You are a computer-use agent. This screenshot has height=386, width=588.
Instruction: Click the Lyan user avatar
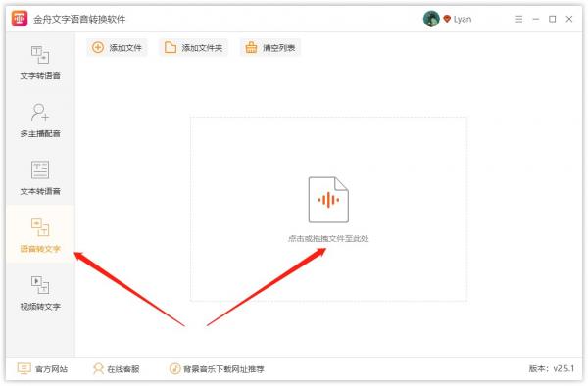[431, 19]
